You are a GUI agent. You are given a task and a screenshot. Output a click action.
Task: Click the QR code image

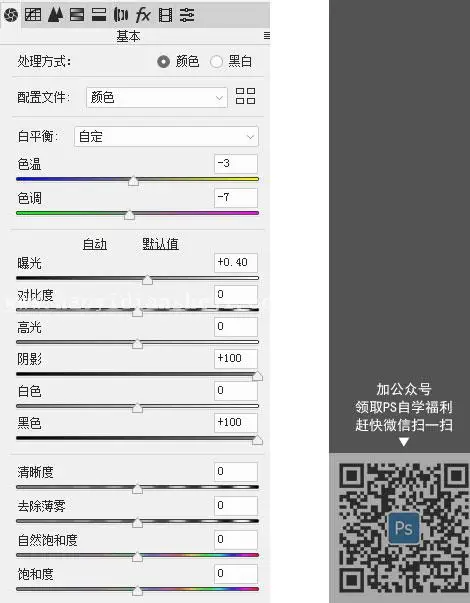pyautogui.click(x=404, y=528)
